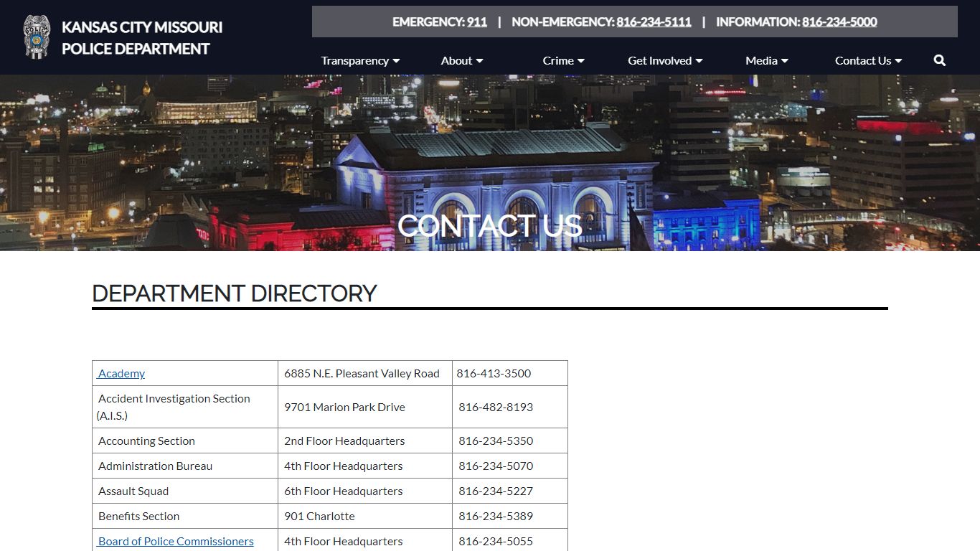Select 2nd Floor Headquarters cell
This screenshot has height=551, width=980.
[x=365, y=441]
